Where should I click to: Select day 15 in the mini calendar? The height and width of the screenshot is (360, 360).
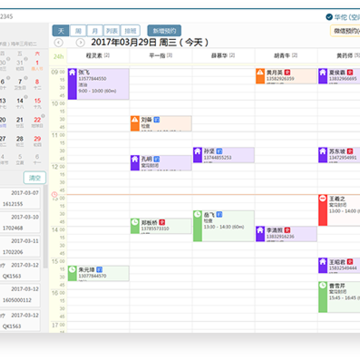click(37, 102)
